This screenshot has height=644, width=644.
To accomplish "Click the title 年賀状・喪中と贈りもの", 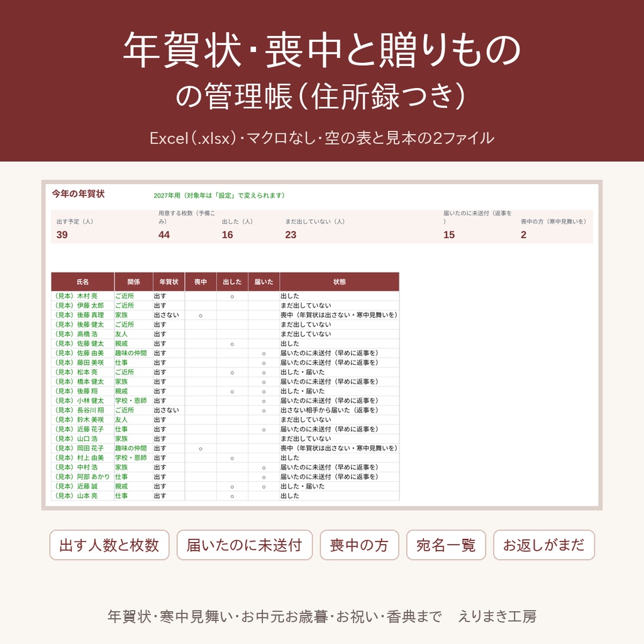I will tap(322, 50).
